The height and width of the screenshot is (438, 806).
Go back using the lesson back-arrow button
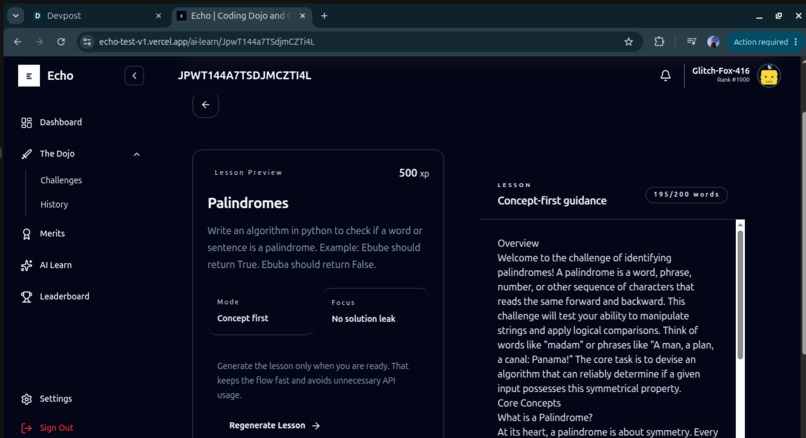coord(206,105)
